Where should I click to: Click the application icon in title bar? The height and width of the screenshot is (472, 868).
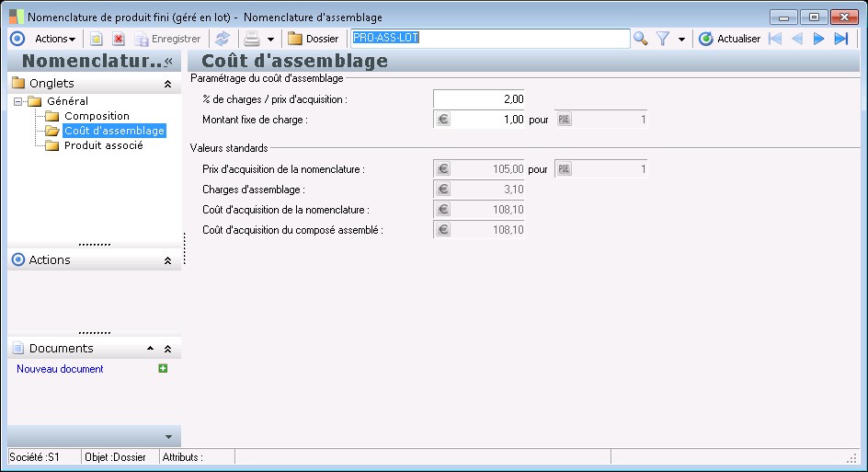tap(16, 17)
